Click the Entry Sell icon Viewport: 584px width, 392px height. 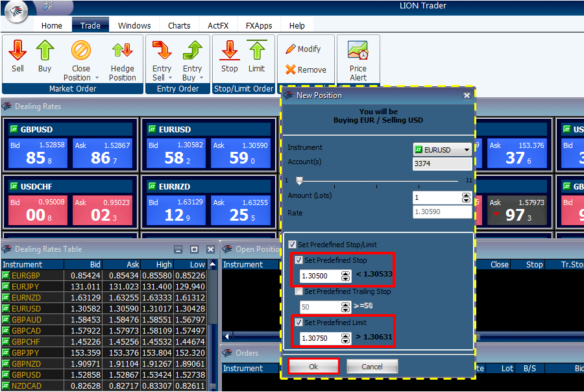[x=162, y=51]
